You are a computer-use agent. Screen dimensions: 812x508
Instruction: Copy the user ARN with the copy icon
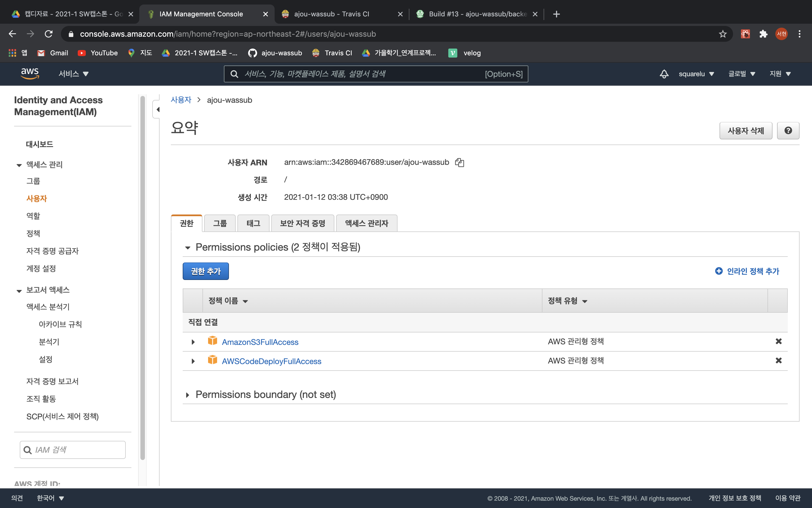tap(459, 163)
